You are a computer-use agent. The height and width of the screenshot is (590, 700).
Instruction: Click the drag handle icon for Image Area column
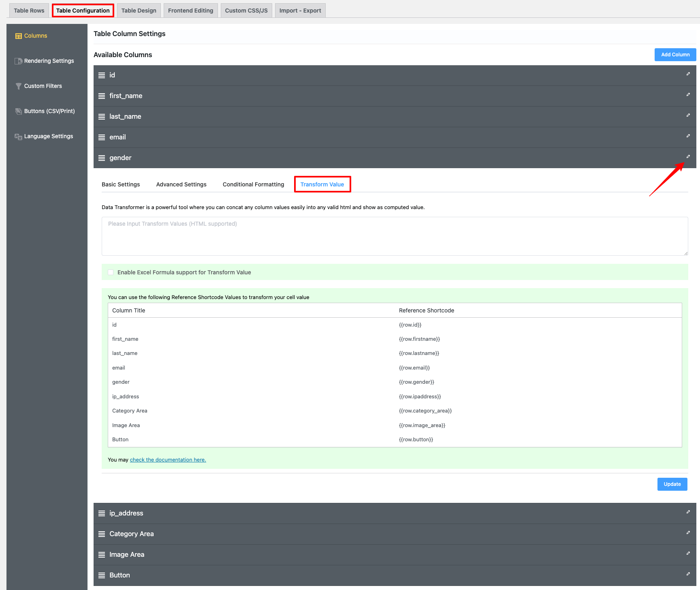point(102,555)
